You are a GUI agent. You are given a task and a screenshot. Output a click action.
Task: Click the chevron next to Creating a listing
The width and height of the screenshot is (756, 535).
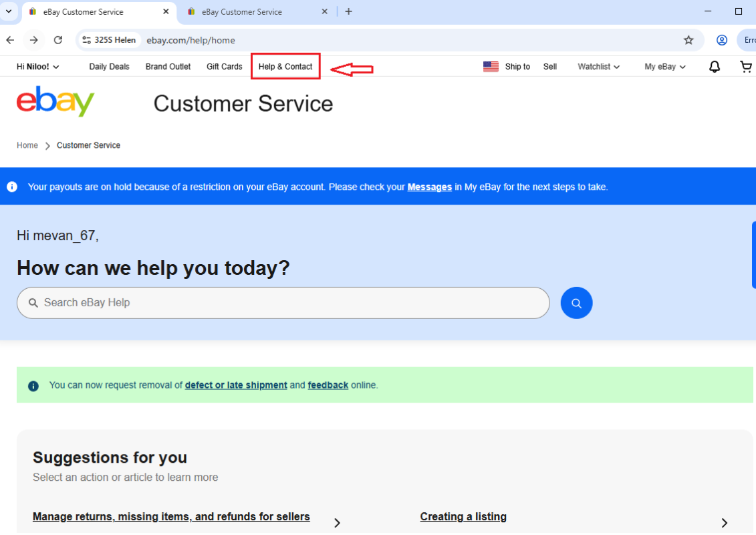tap(724, 523)
